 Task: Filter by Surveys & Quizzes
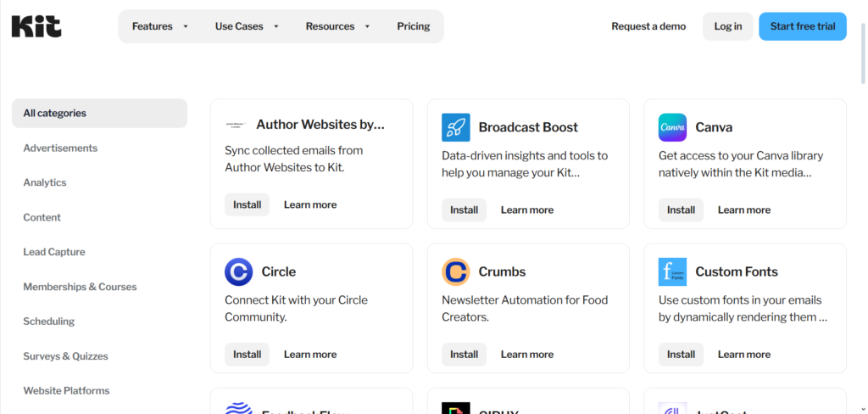tap(65, 355)
